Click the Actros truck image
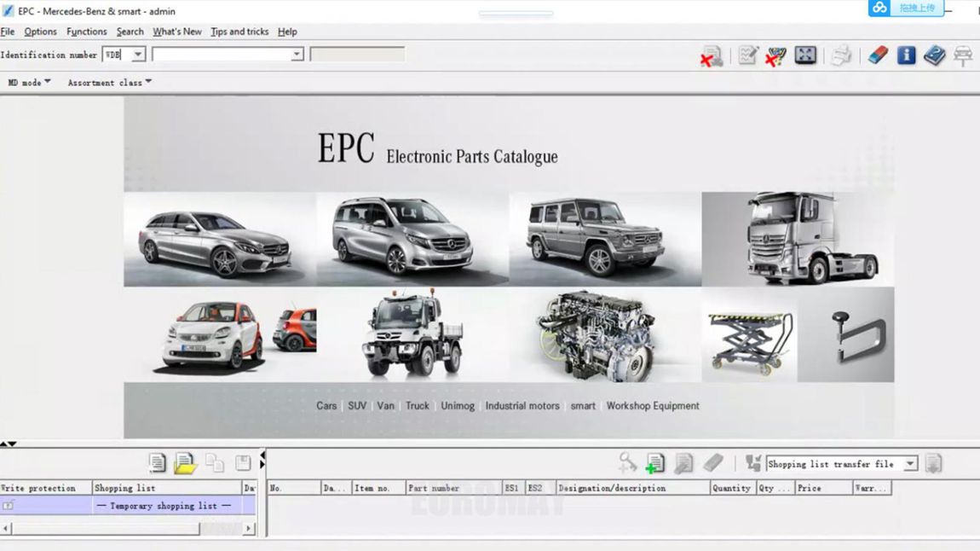Screen dimensions: 980x551 (x=798, y=240)
